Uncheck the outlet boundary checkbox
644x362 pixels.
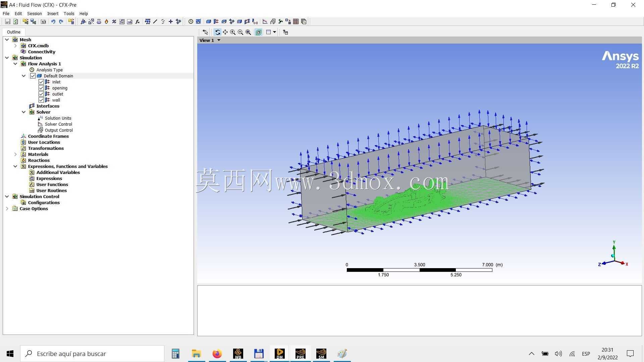[41, 94]
